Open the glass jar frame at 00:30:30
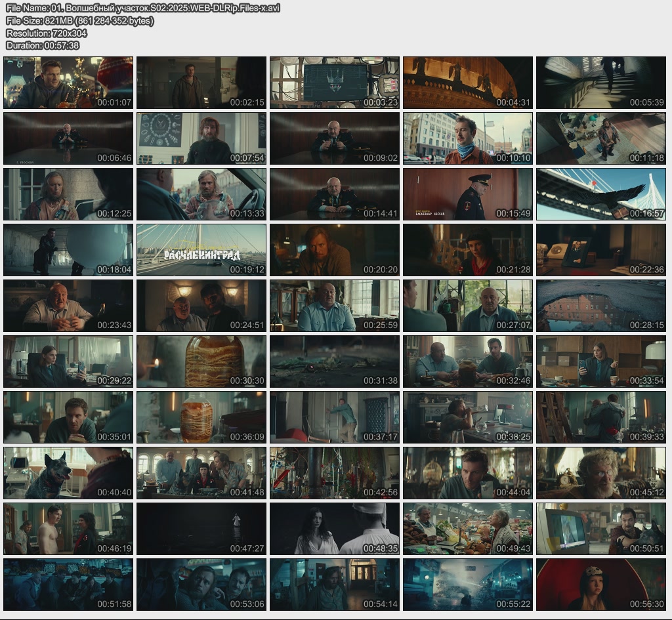This screenshot has height=620, width=672. 201,362
